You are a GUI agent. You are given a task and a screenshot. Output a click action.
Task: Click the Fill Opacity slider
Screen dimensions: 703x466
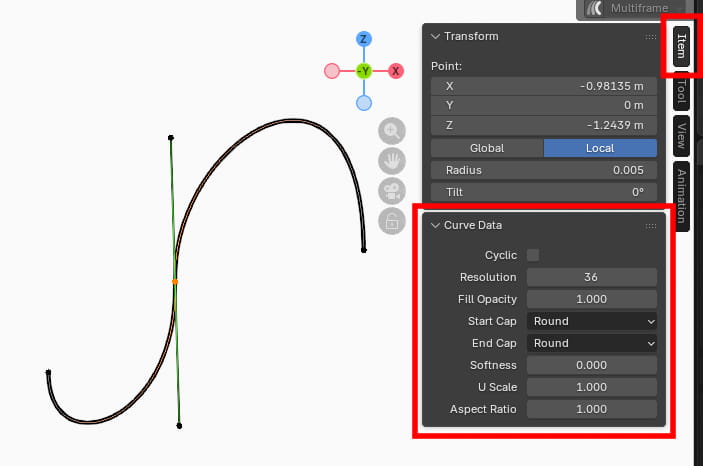[x=592, y=299]
